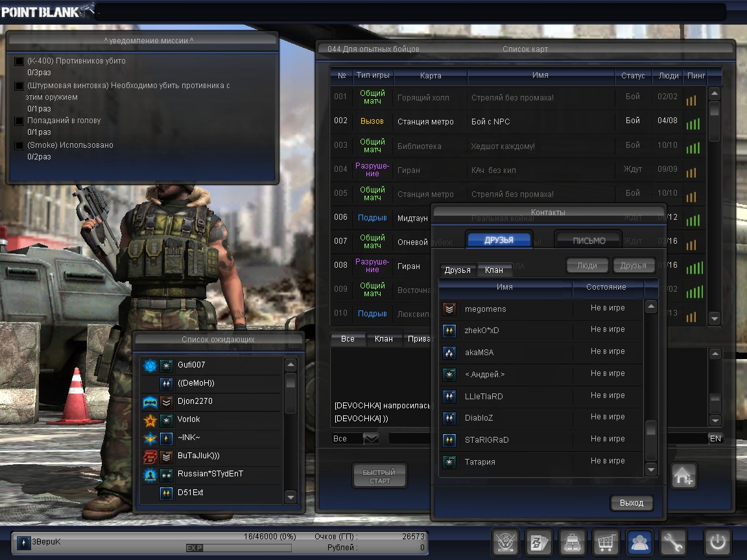This screenshot has width=747, height=560.
Task: Click the rank icon beside ((DeMoH))
Action: [166, 383]
